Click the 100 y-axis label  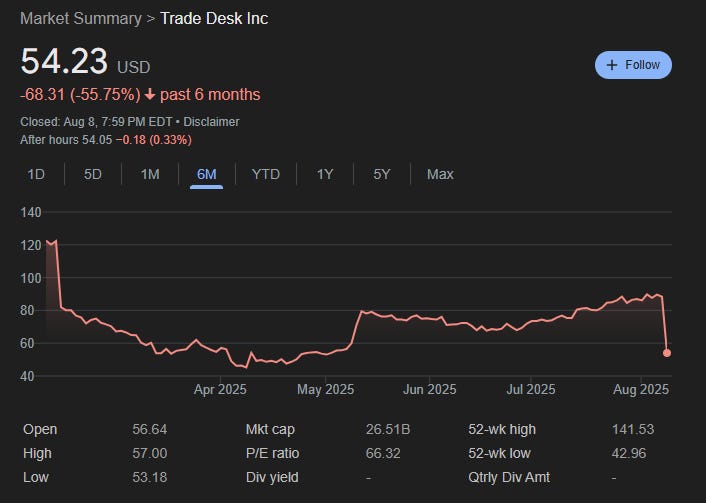click(x=31, y=278)
